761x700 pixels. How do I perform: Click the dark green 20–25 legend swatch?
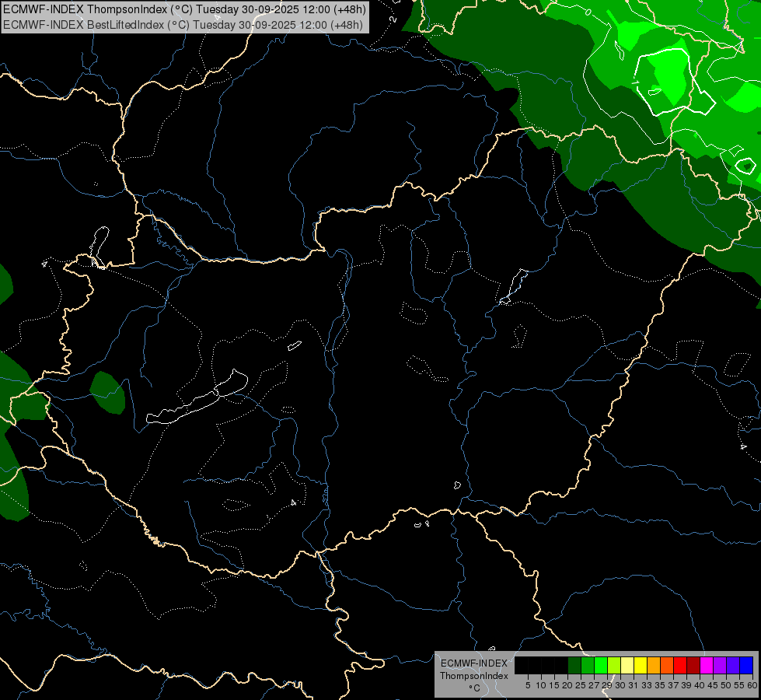click(574, 665)
